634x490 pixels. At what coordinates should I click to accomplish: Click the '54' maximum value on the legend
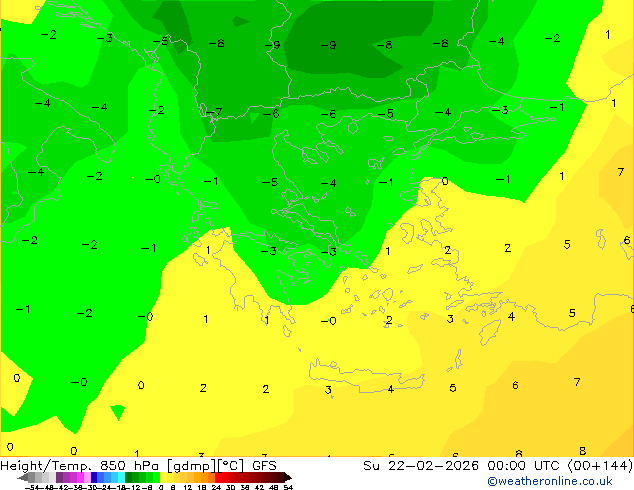pos(288,487)
